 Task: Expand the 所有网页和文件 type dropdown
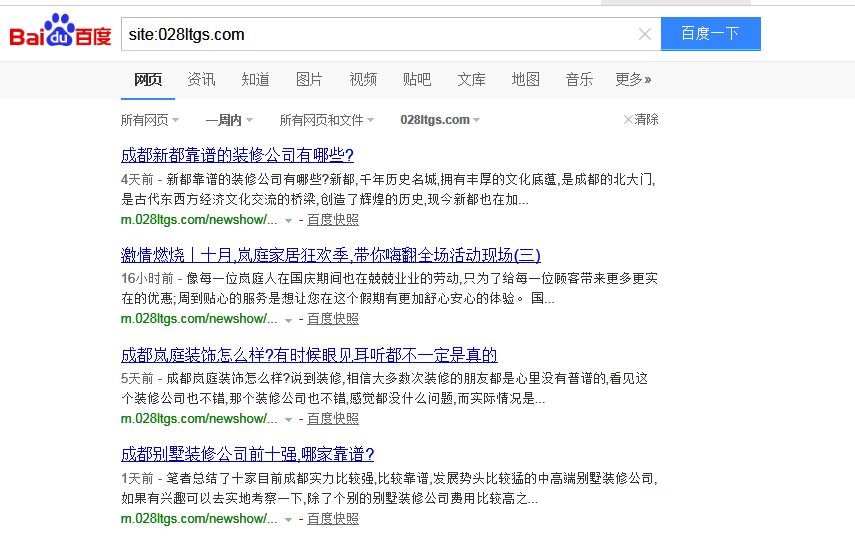pyautogui.click(x=326, y=120)
